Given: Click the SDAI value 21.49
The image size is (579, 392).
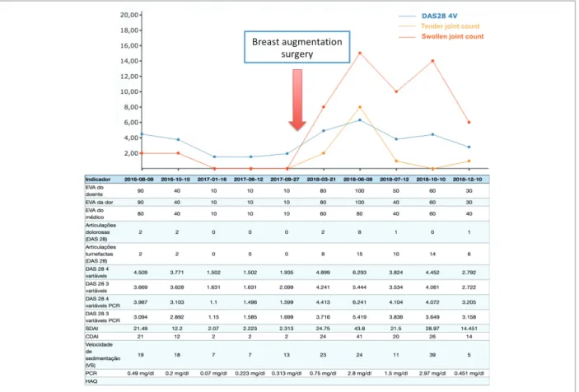Looking at the screenshot, I should pyautogui.click(x=140, y=329).
